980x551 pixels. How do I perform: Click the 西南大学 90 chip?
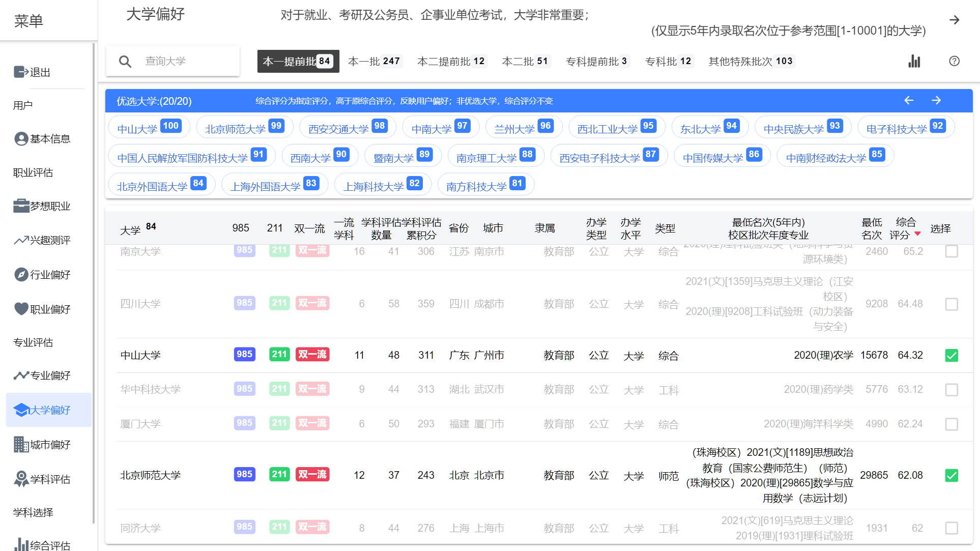tap(320, 156)
